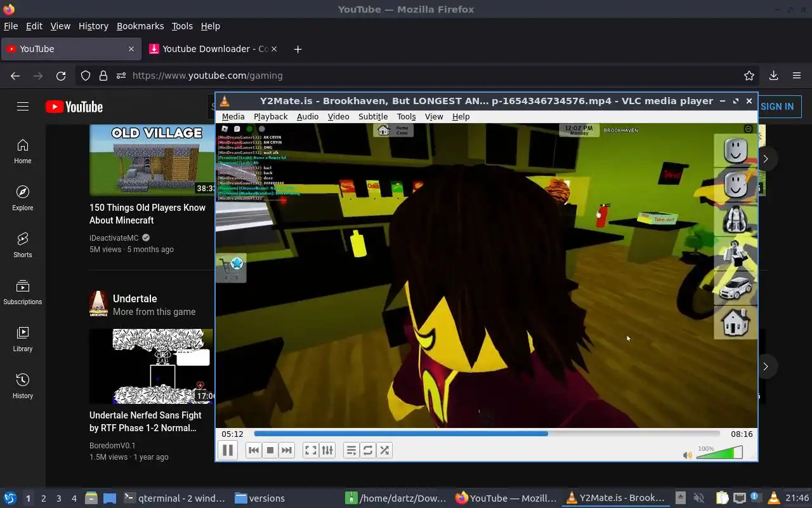The image size is (812, 508).
Task: Jump to previous media in VLC
Action: (254, 450)
